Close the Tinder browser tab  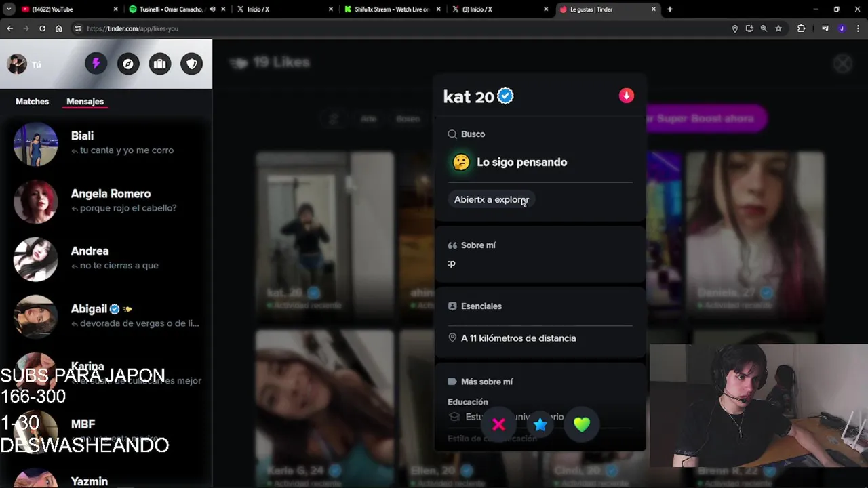[x=654, y=9]
